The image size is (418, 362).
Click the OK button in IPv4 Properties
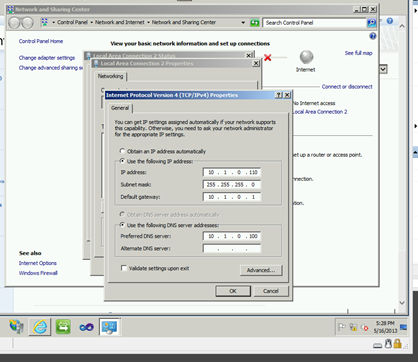click(x=233, y=291)
